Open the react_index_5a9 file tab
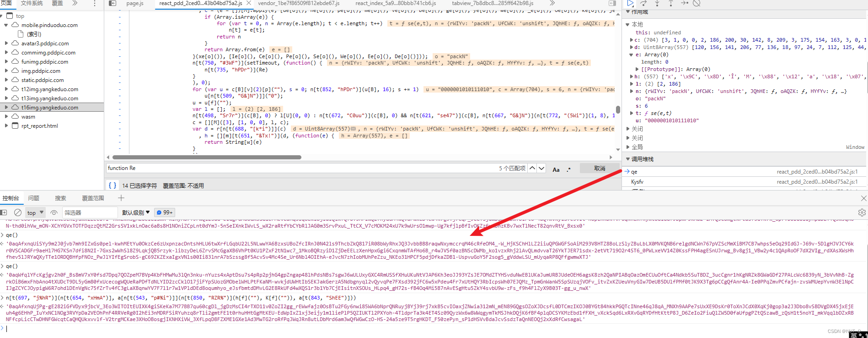This screenshot has height=338, width=868. click(x=396, y=3)
